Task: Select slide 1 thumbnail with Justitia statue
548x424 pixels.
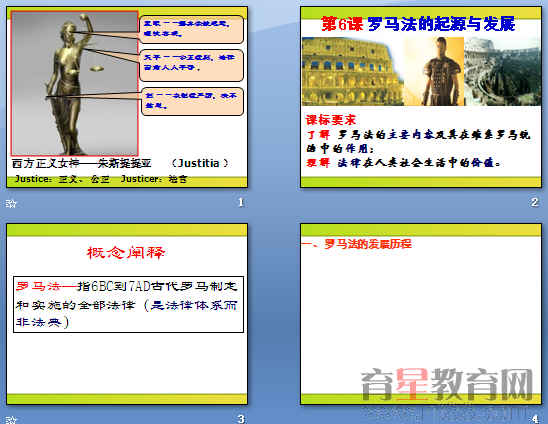Action: [127, 97]
